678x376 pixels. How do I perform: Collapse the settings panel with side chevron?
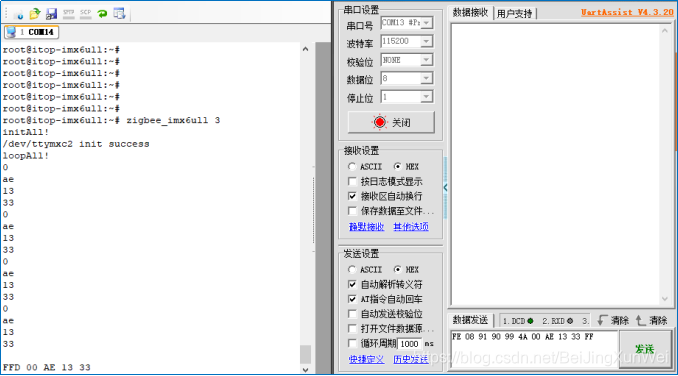click(445, 188)
